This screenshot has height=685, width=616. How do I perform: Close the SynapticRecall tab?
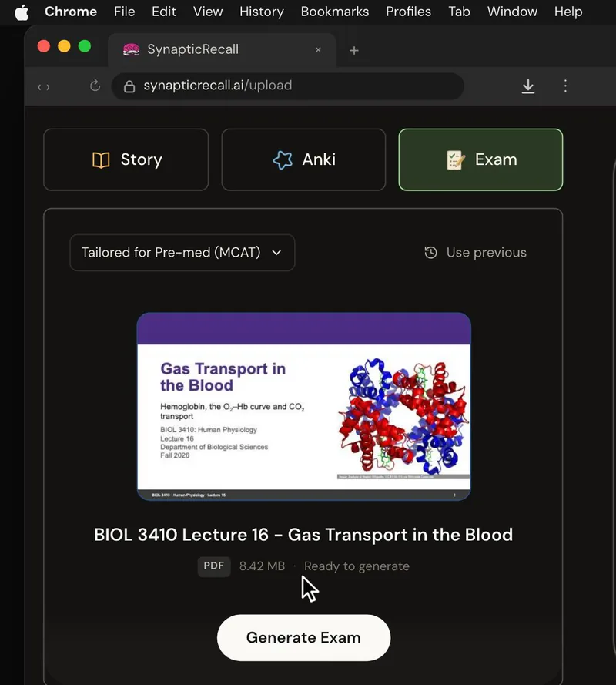[x=318, y=50]
